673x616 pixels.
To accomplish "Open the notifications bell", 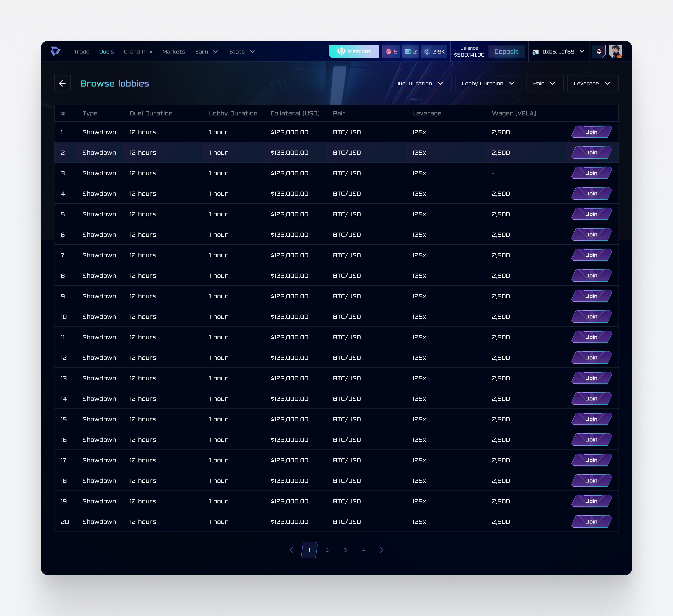I will (x=599, y=51).
